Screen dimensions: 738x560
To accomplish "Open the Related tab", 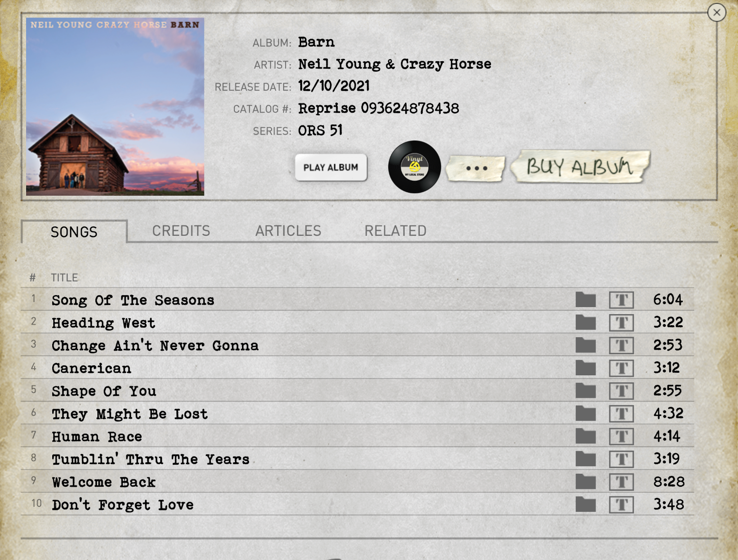I will [x=395, y=231].
